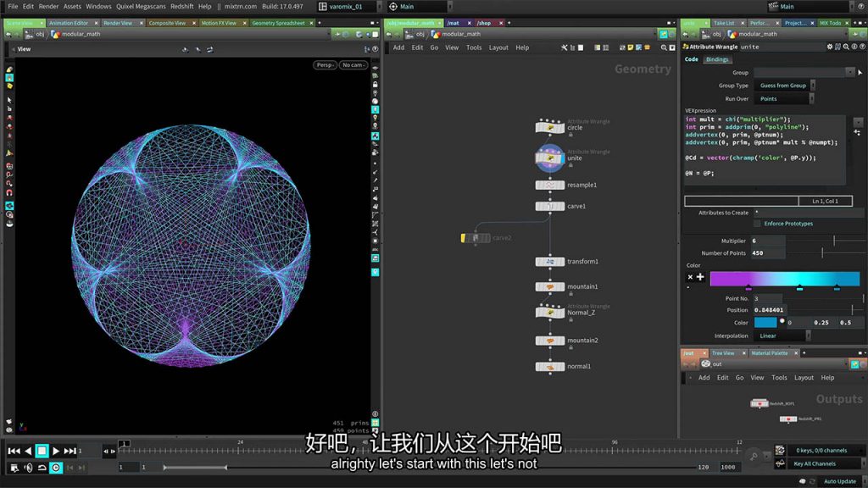
Task: Add a ramp point with the plus icon
Action: (x=700, y=277)
